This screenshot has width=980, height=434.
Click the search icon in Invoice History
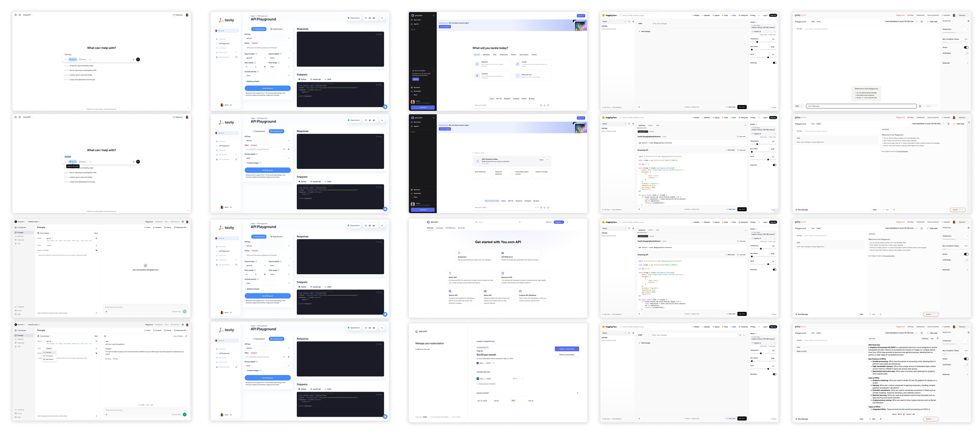pos(577,393)
